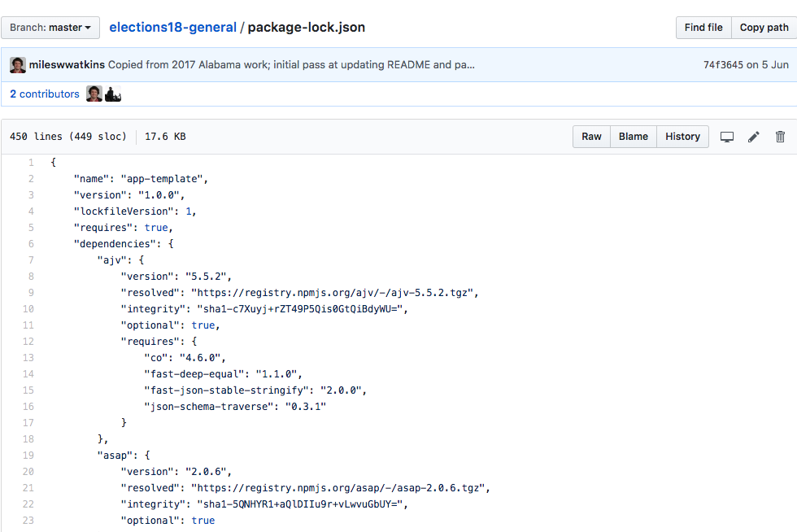
Task: Open the Blame view
Action: click(x=634, y=137)
